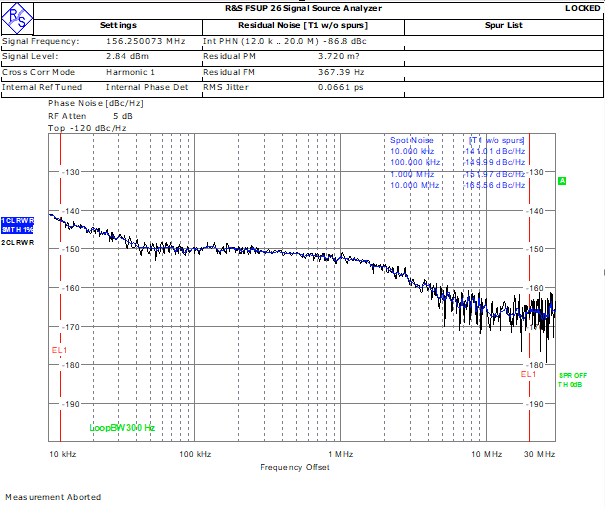605x507 pixels.
Task: Click the 1.000 MHz spot noise row
Action: 458,174
